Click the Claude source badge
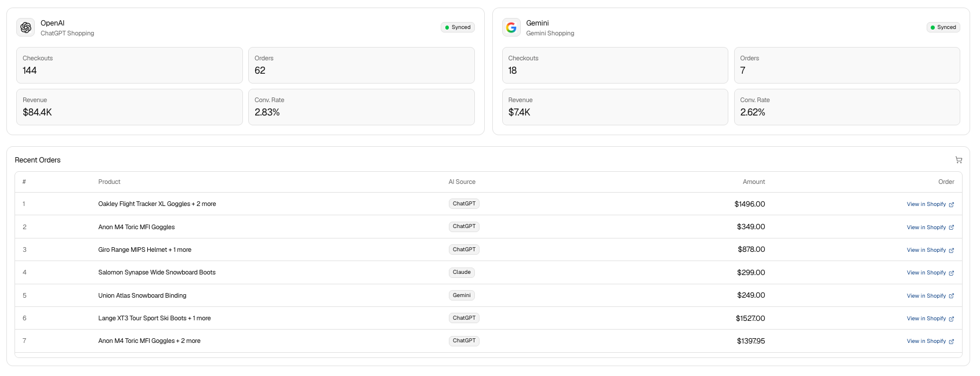The height and width of the screenshot is (376, 980). pyautogui.click(x=462, y=272)
